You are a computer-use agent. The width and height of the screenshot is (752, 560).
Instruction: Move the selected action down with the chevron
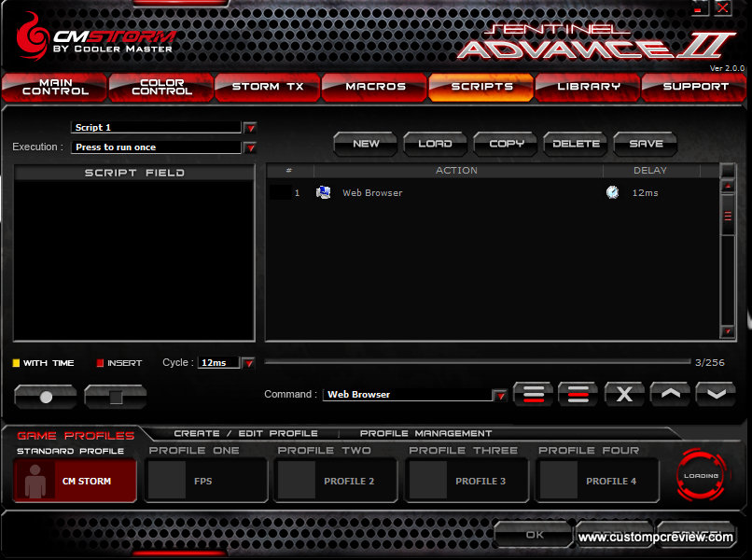tap(716, 395)
